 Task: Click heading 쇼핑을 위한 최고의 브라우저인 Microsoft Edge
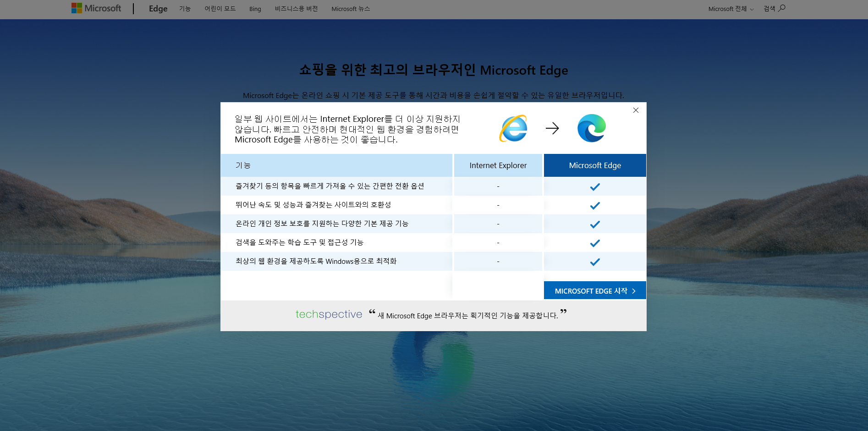point(434,70)
